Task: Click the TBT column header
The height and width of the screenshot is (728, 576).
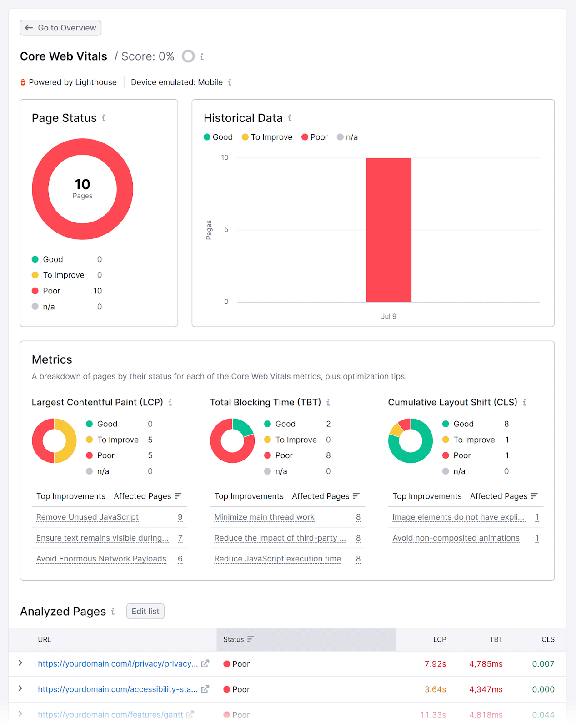Action: 496,639
